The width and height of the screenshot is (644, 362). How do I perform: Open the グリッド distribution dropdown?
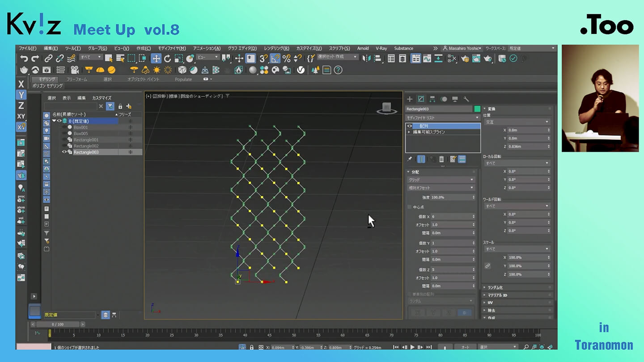441,180
